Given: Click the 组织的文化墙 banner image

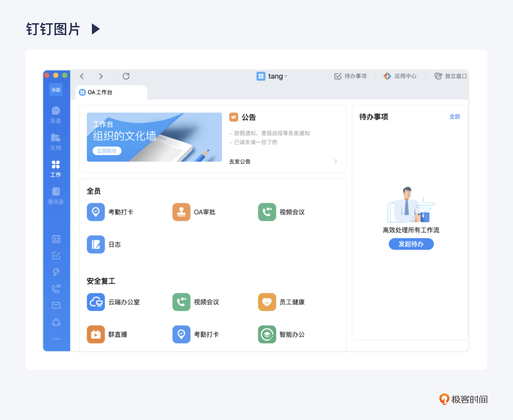Looking at the screenshot, I should (154, 137).
